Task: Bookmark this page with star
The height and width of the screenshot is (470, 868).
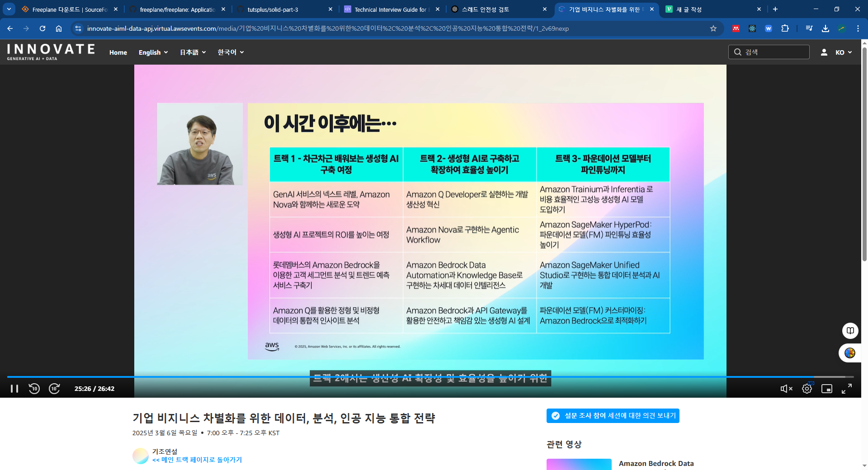Action: click(713, 28)
